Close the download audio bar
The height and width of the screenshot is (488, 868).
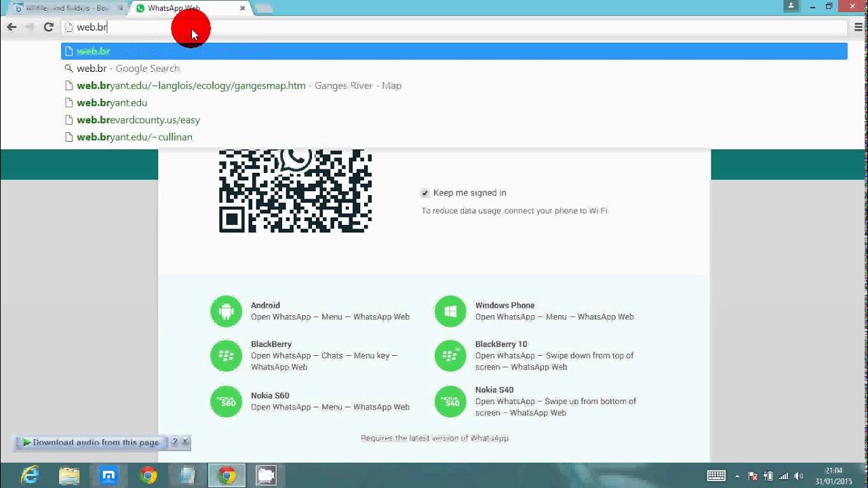click(186, 442)
